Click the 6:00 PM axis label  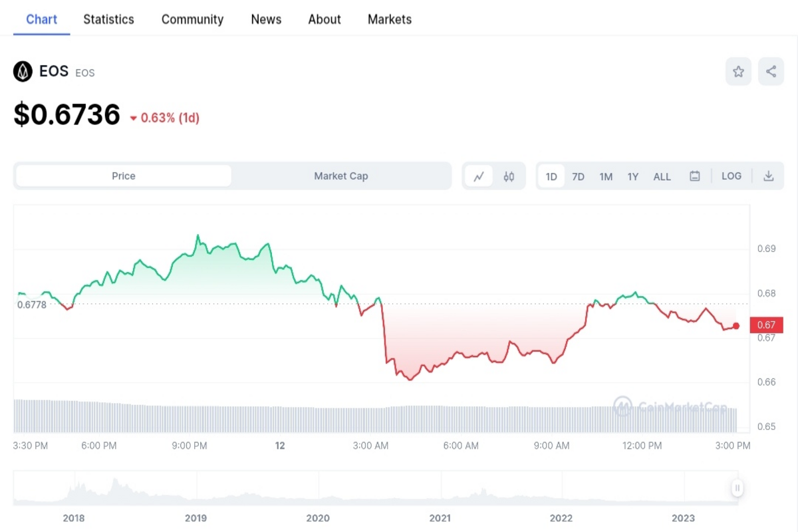[x=99, y=446]
